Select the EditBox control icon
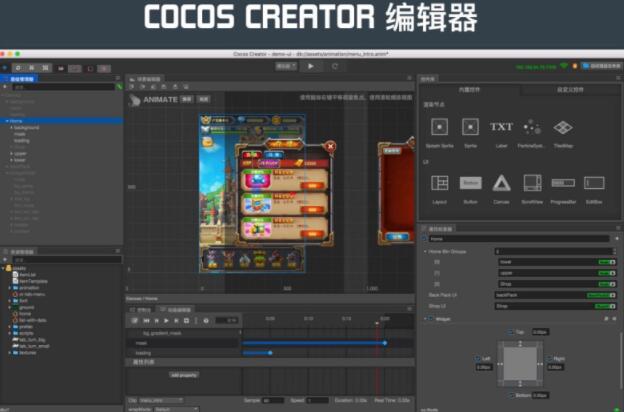The height and width of the screenshot is (412, 624). point(594,183)
